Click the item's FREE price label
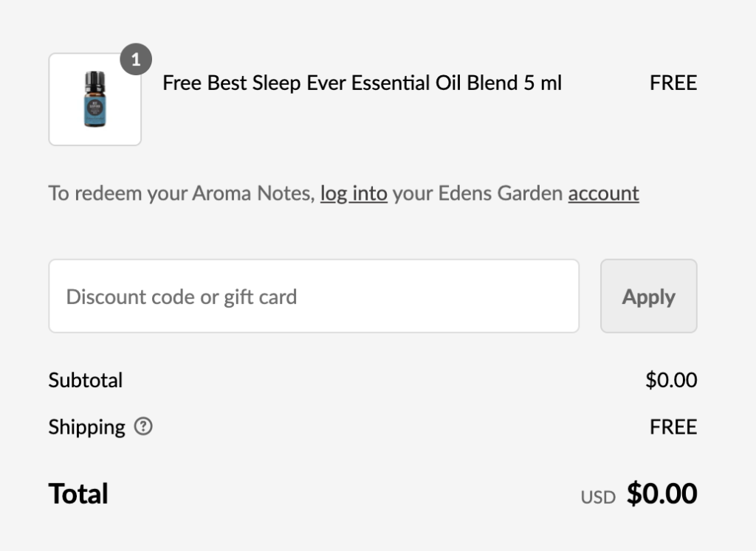Viewport: 756px width, 551px height. (x=673, y=83)
